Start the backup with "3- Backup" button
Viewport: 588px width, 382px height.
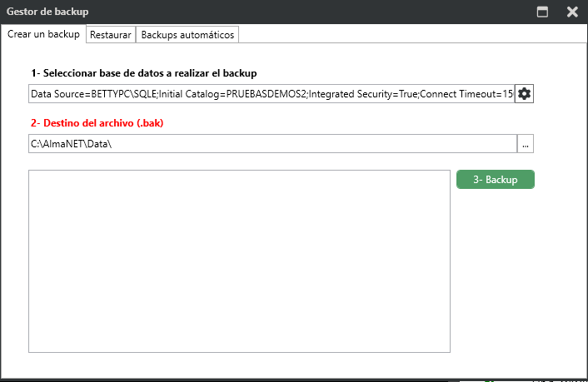(495, 180)
